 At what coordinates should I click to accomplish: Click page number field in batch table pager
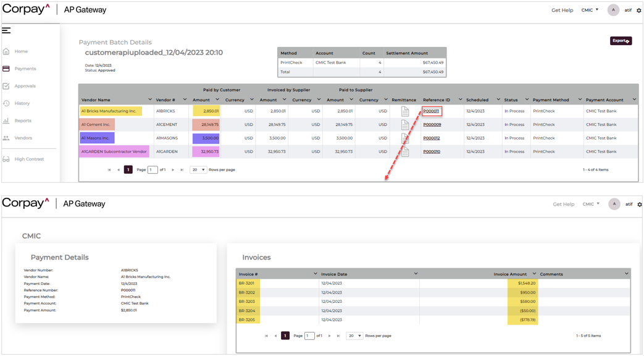click(x=153, y=170)
